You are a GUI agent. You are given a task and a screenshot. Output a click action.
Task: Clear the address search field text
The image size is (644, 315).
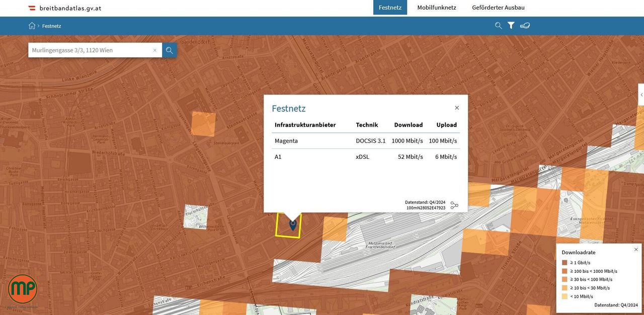pyautogui.click(x=155, y=50)
